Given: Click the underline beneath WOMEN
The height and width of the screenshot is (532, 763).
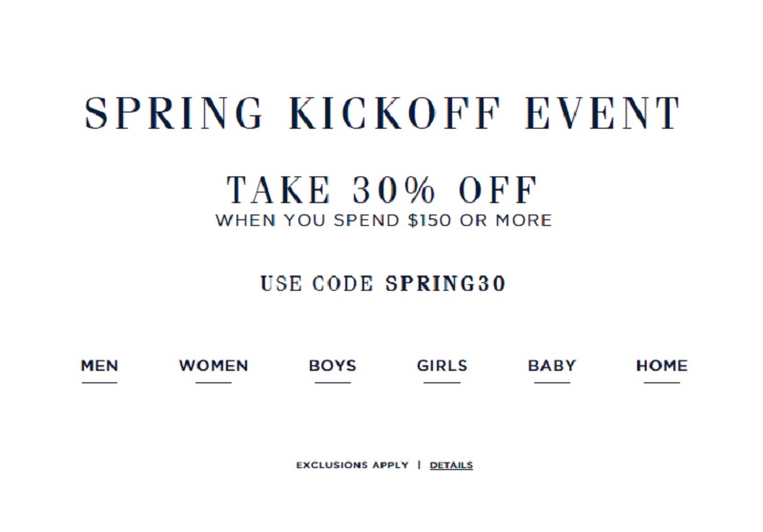Looking at the screenshot, I should coord(214,382).
